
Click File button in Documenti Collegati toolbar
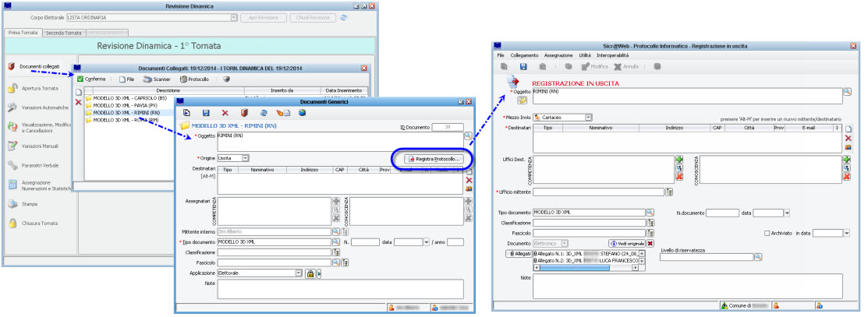(x=127, y=79)
